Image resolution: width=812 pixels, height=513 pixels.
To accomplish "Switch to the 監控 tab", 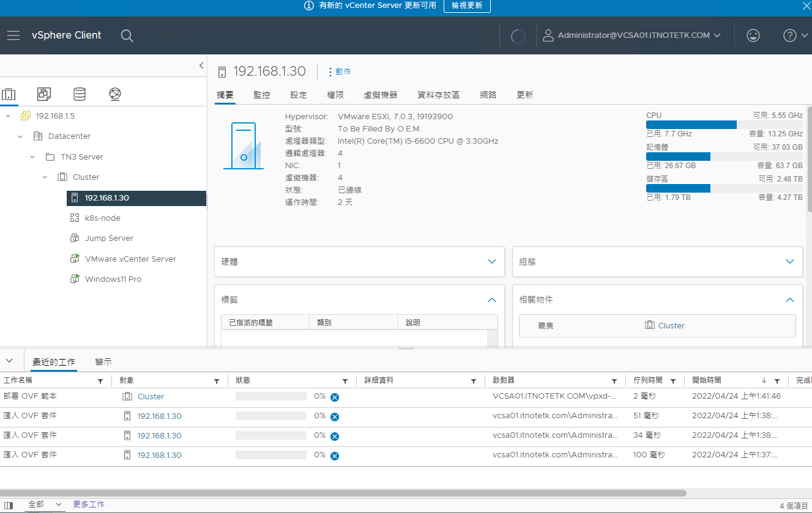I will tap(262, 95).
